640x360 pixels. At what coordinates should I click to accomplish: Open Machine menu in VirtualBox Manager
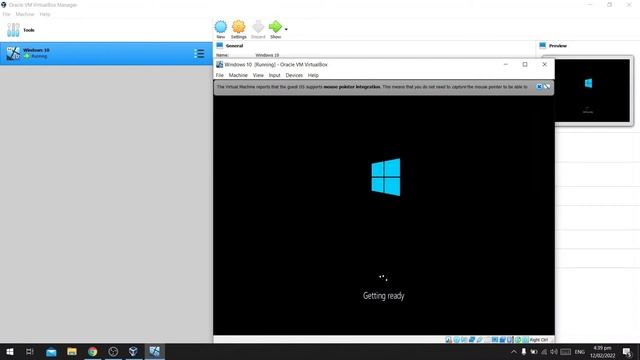[x=25, y=14]
